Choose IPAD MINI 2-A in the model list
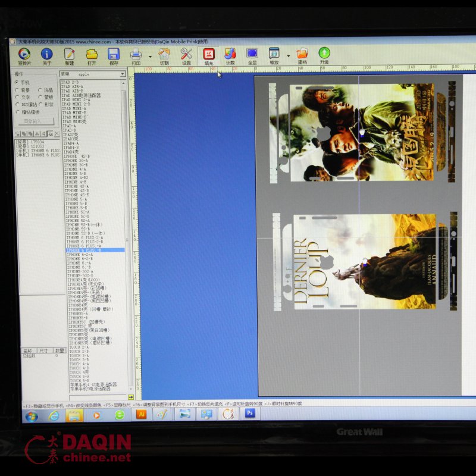This screenshot has width=476, height=476. coord(76,99)
